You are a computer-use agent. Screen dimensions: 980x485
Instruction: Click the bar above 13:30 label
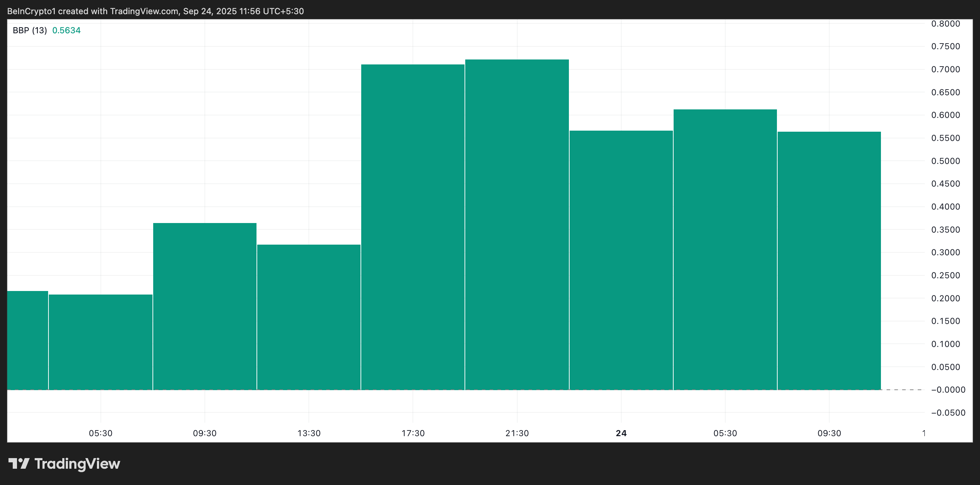(309, 317)
